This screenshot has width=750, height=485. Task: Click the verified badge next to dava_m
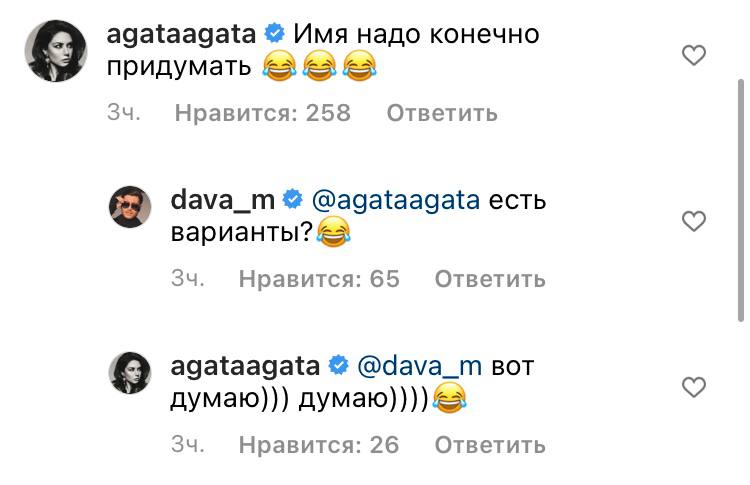(293, 199)
